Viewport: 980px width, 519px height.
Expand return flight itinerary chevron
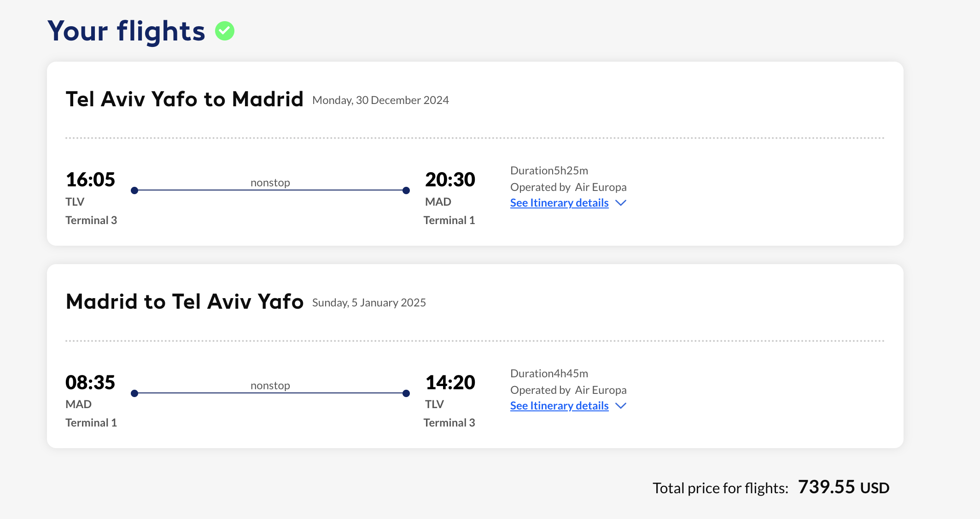click(x=621, y=406)
